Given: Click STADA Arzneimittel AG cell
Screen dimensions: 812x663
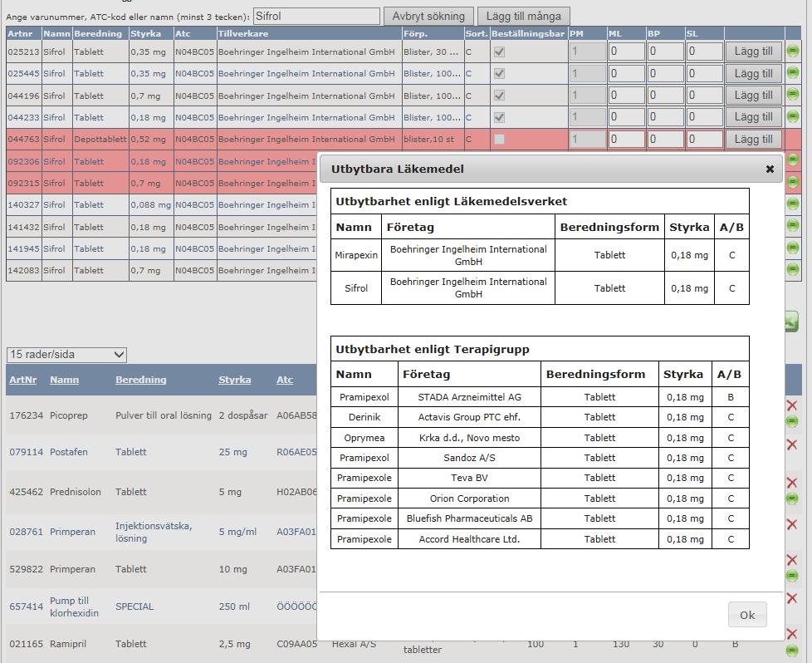Looking at the screenshot, I should [470, 397].
